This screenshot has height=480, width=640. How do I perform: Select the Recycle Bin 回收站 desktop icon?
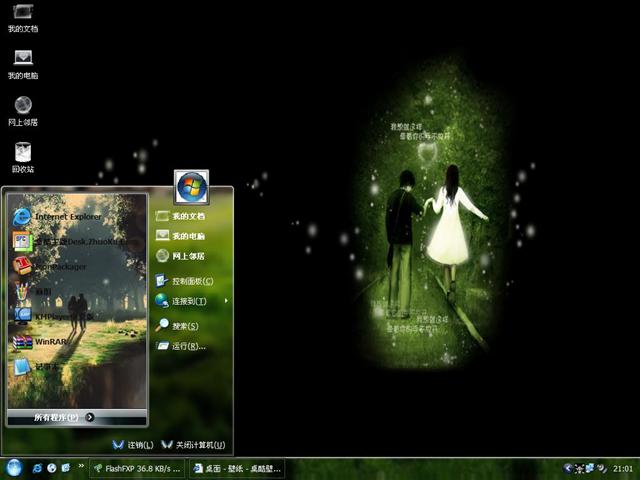pos(23,158)
